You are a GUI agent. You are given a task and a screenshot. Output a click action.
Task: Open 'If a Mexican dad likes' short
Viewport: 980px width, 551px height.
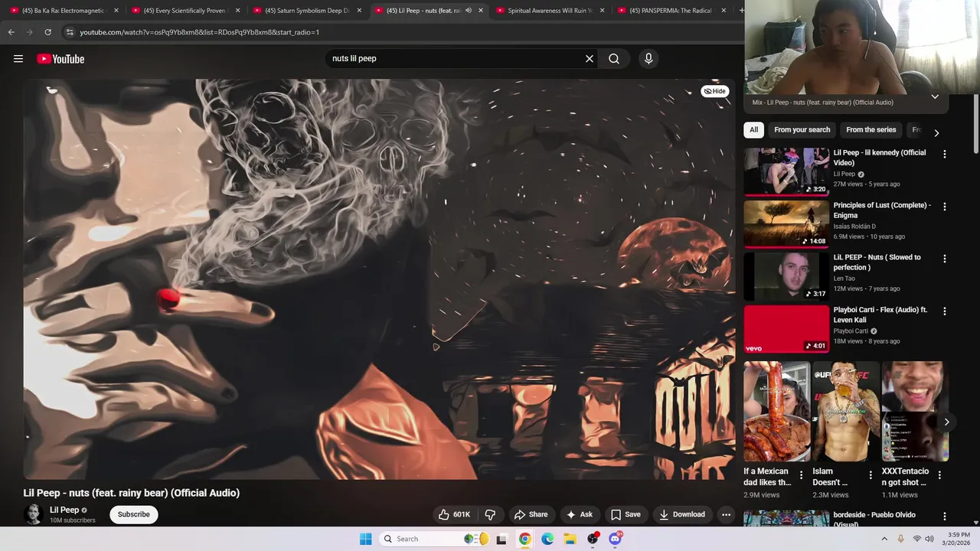click(x=777, y=412)
